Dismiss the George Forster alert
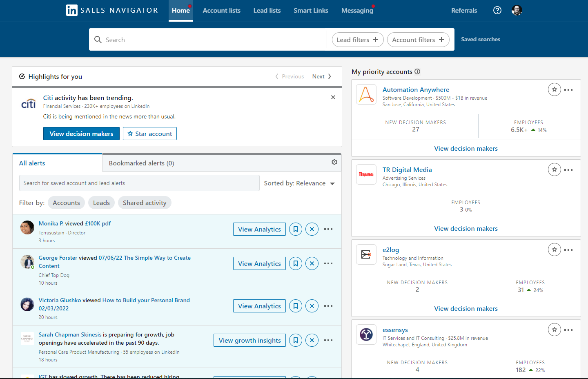Image resolution: width=588 pixels, height=379 pixels. coord(312,263)
